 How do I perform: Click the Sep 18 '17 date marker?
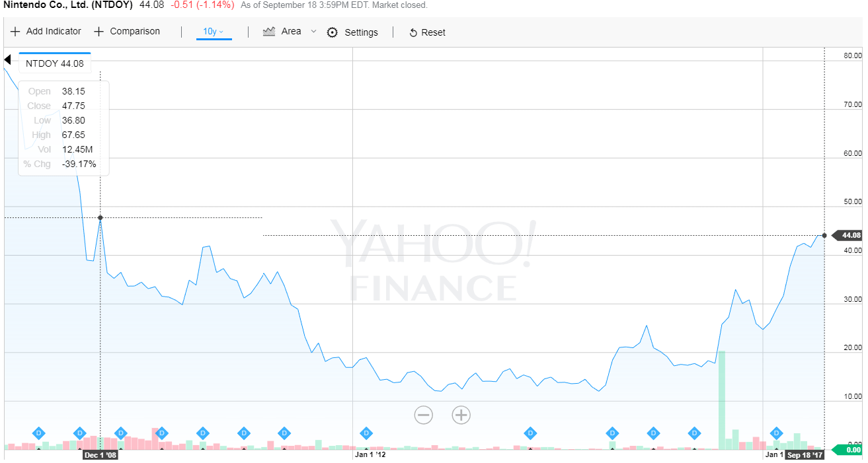(x=805, y=455)
